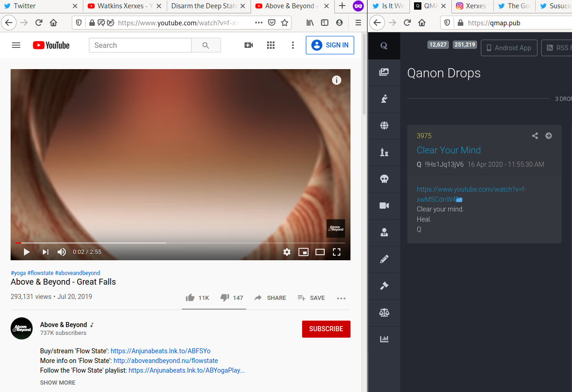Reload the YouTube page
Screen dimensions: 572x392
pos(39,23)
